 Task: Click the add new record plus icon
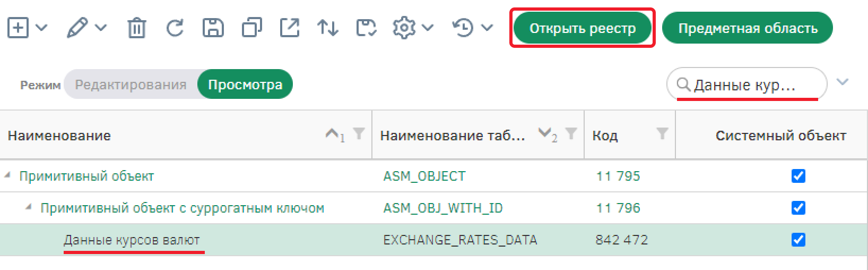[18, 28]
